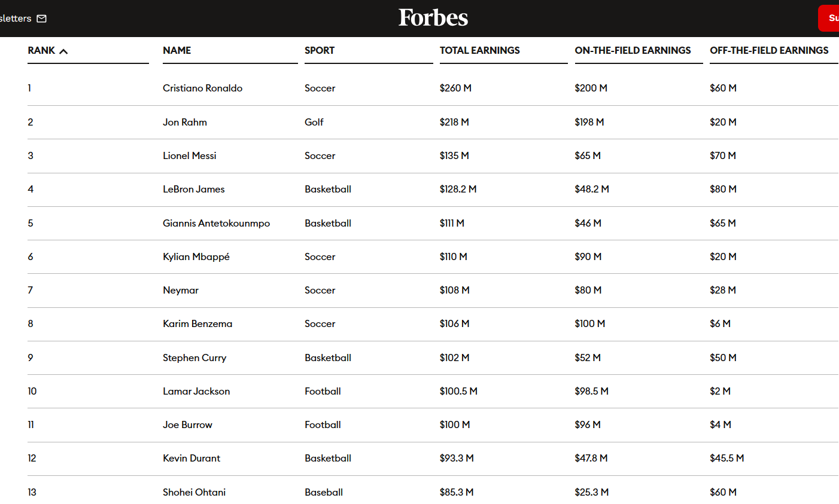Select Lionel Messi's name

pyautogui.click(x=190, y=155)
